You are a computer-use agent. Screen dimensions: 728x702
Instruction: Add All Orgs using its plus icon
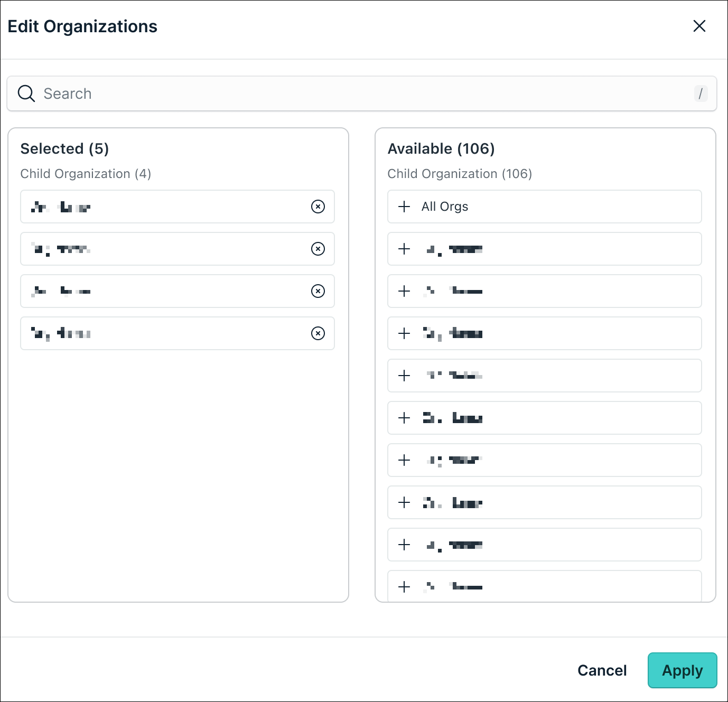(x=404, y=207)
